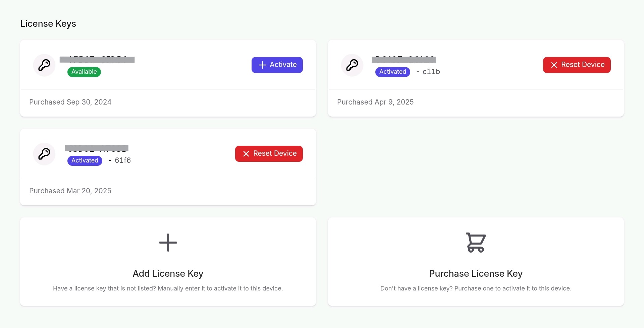Click the Activated badge next to 61f6
Screen dimensions: 644x328
[85, 160]
